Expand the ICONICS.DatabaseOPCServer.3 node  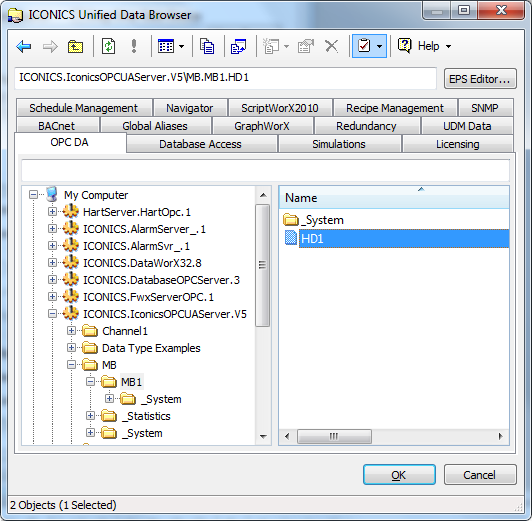click(x=52, y=279)
